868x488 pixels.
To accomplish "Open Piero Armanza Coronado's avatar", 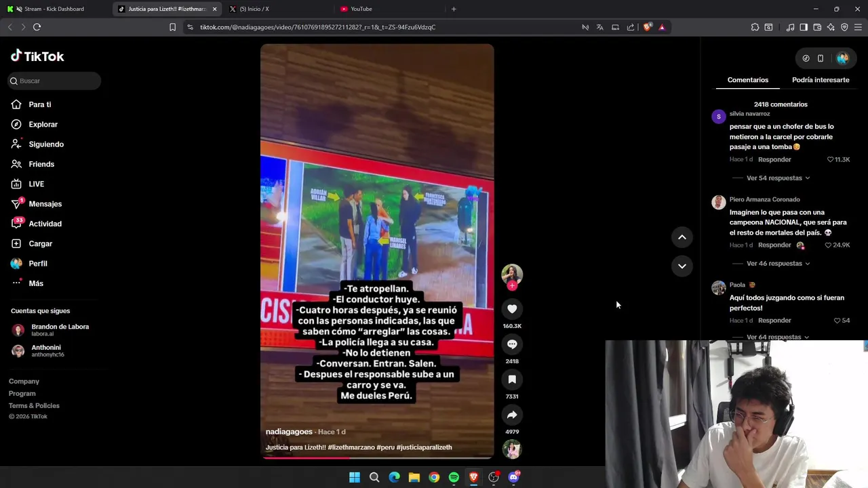I will pyautogui.click(x=719, y=202).
